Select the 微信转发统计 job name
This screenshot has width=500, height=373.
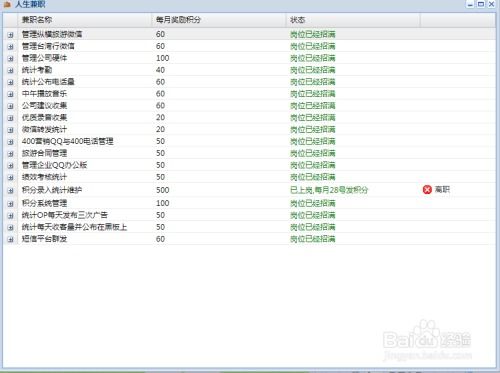point(44,129)
